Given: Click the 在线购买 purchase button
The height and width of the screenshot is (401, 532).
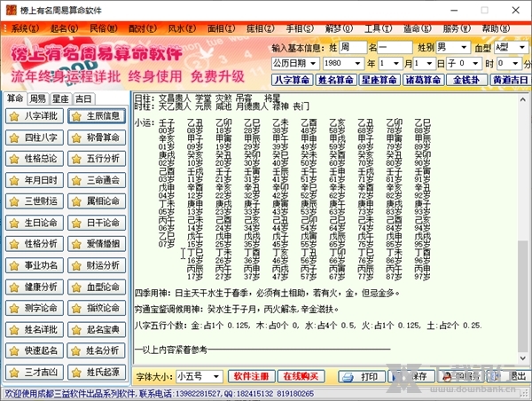Looking at the screenshot, I should (x=301, y=376).
